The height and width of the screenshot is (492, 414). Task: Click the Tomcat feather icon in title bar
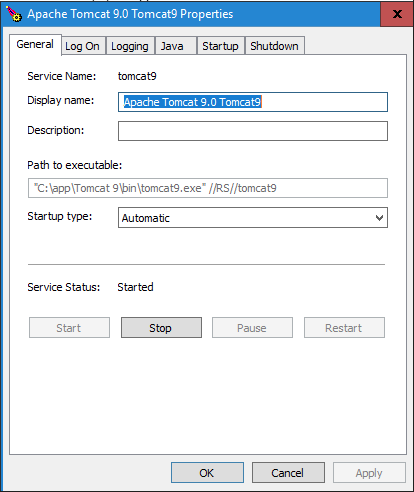click(13, 14)
